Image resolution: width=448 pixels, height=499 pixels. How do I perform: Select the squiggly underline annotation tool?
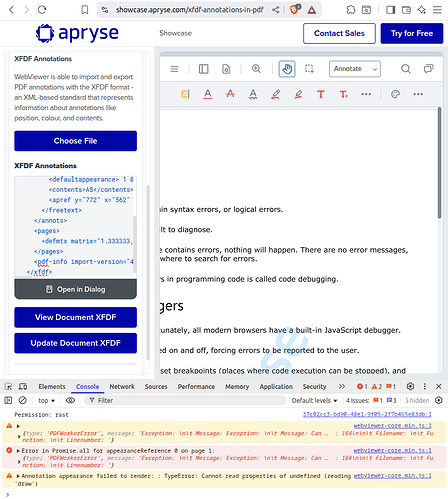tap(253, 94)
